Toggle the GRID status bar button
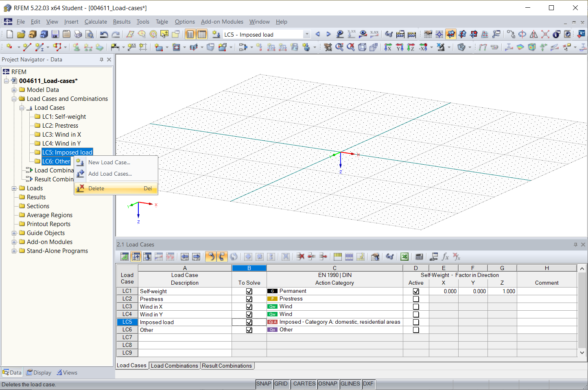 pyautogui.click(x=281, y=383)
